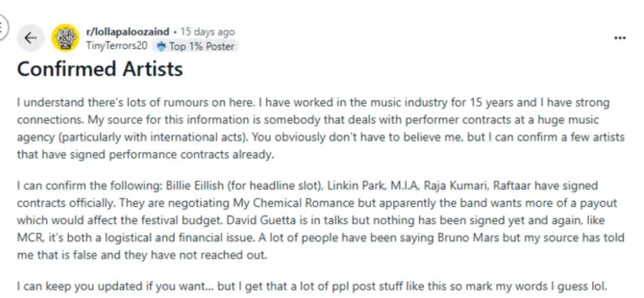This screenshot has width=644, height=298.
Task: Click the "Confirmed Artists" post title
Action: click(100, 69)
